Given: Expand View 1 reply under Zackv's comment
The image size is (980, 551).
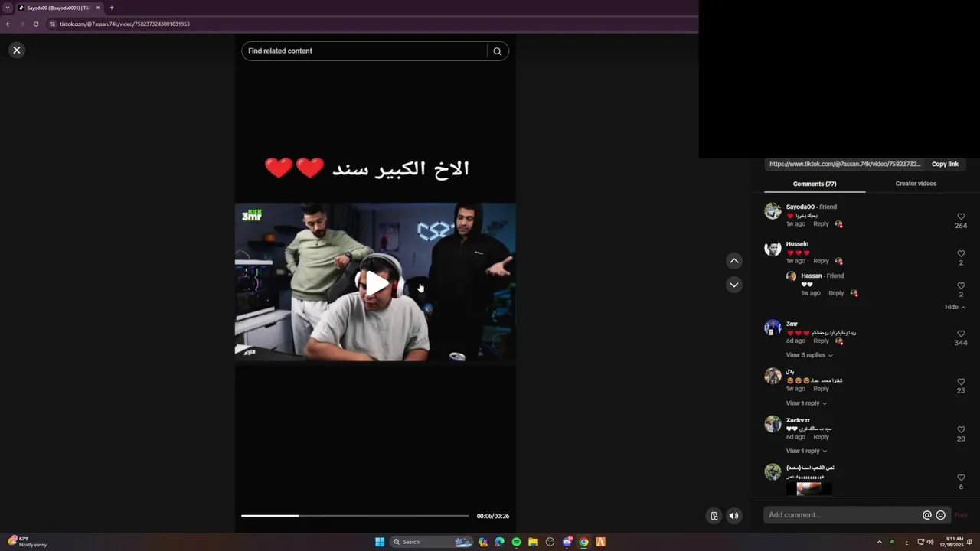Looking at the screenshot, I should pos(806,451).
